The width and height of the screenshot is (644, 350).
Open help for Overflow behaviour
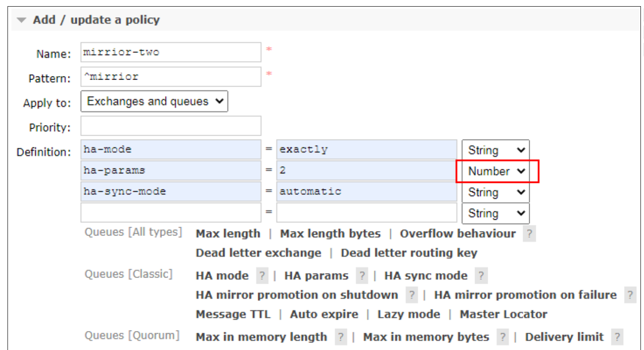(529, 234)
